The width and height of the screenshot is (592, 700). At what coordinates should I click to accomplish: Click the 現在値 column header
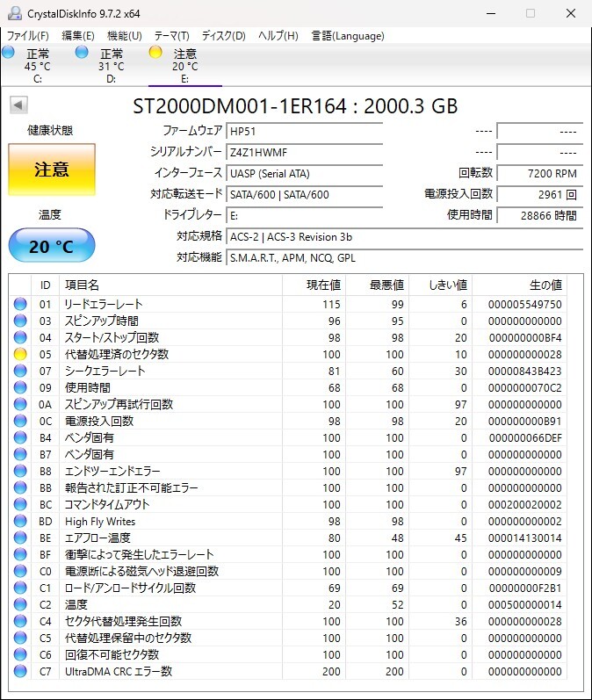pyautogui.click(x=314, y=285)
